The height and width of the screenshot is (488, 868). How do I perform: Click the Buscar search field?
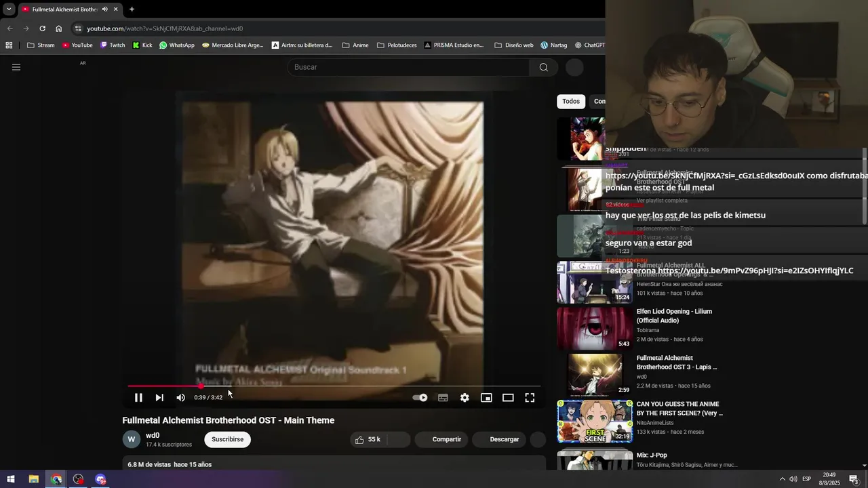pos(409,67)
